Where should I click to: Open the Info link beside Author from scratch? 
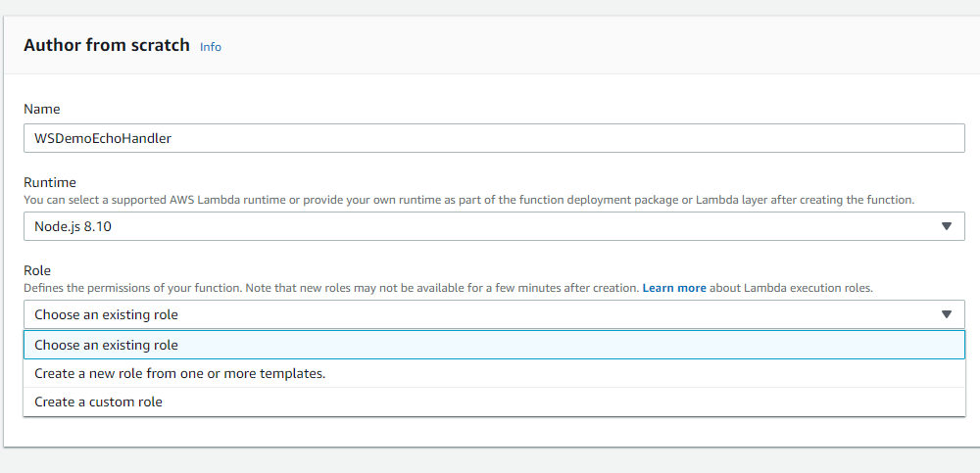(211, 47)
